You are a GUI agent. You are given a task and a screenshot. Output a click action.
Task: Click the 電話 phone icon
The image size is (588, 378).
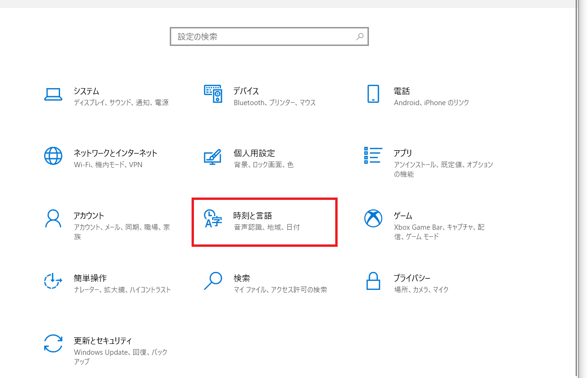coord(373,94)
